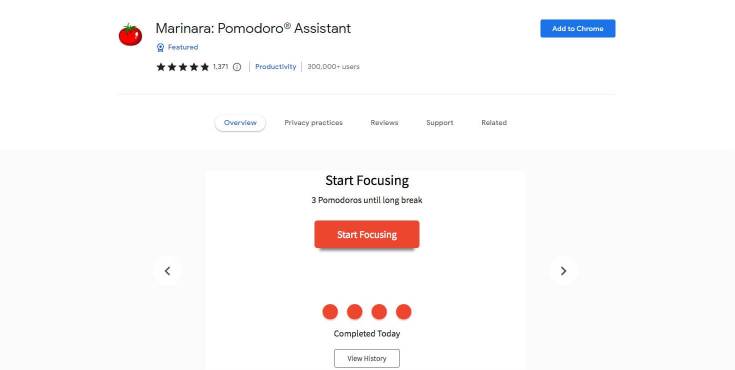The width and height of the screenshot is (735, 370).
Task: Click the red Start Focusing button
Action: [367, 234]
